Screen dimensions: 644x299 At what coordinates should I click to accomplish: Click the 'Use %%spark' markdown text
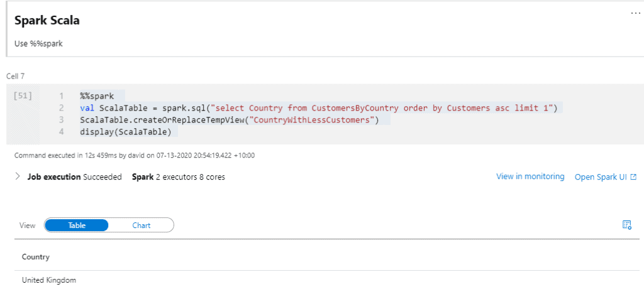[x=38, y=43]
